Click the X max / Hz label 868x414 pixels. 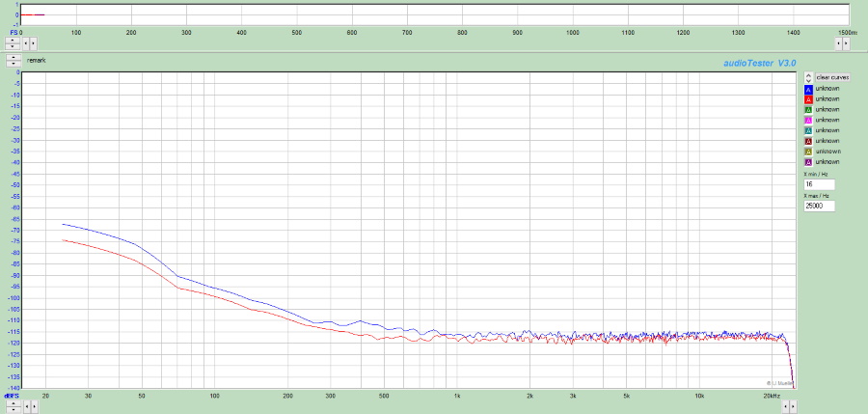pos(817,196)
